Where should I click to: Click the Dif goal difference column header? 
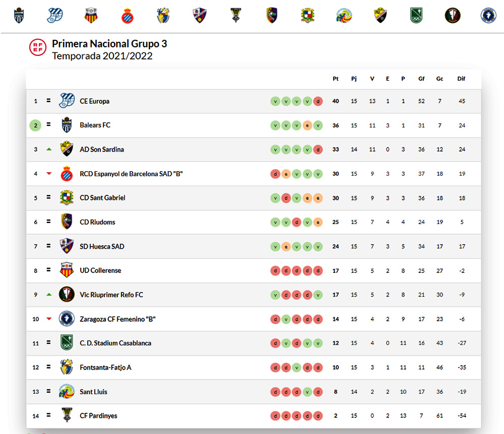tap(461, 79)
